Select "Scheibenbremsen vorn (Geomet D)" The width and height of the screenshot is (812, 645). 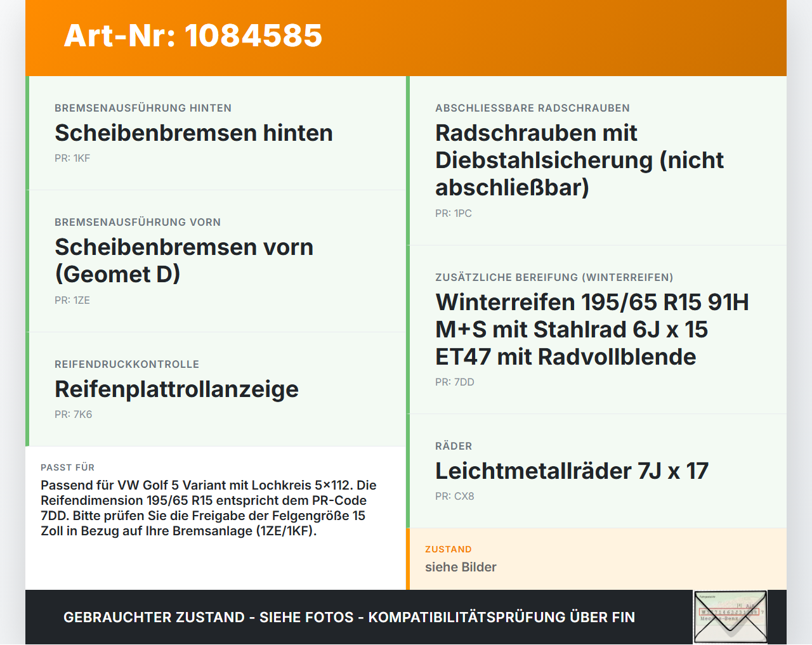184,261
